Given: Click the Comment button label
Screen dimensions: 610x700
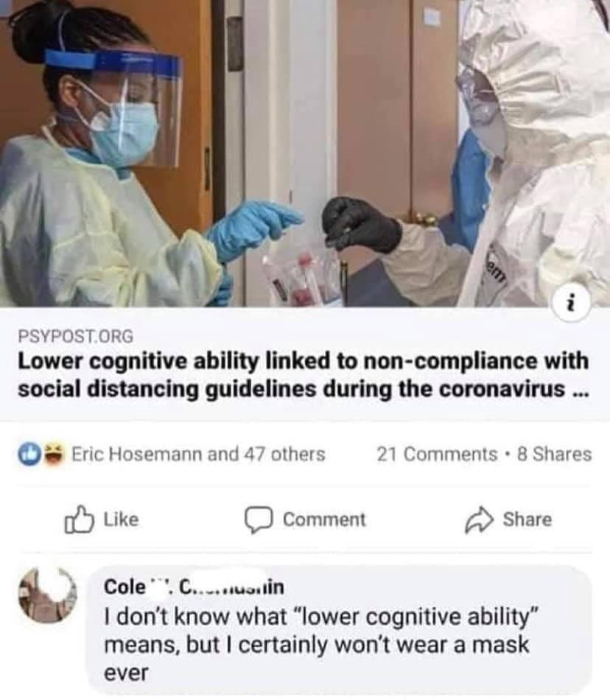Looking at the screenshot, I should tap(324, 519).
